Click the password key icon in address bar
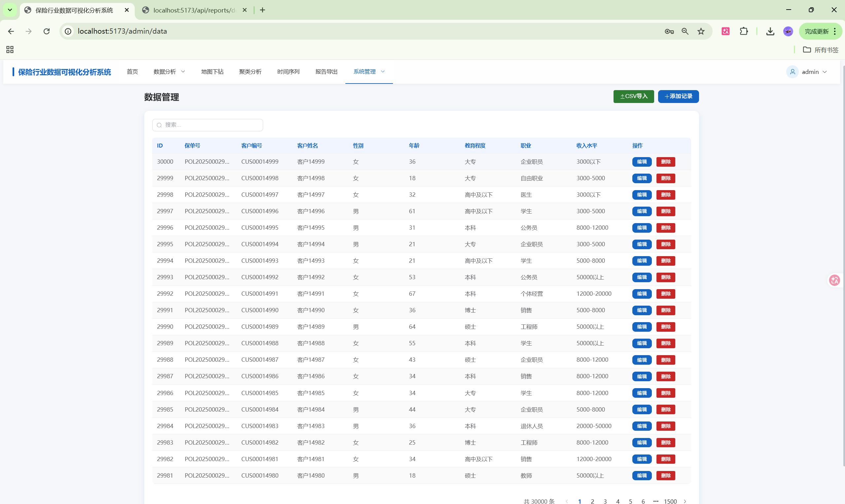 (x=669, y=31)
